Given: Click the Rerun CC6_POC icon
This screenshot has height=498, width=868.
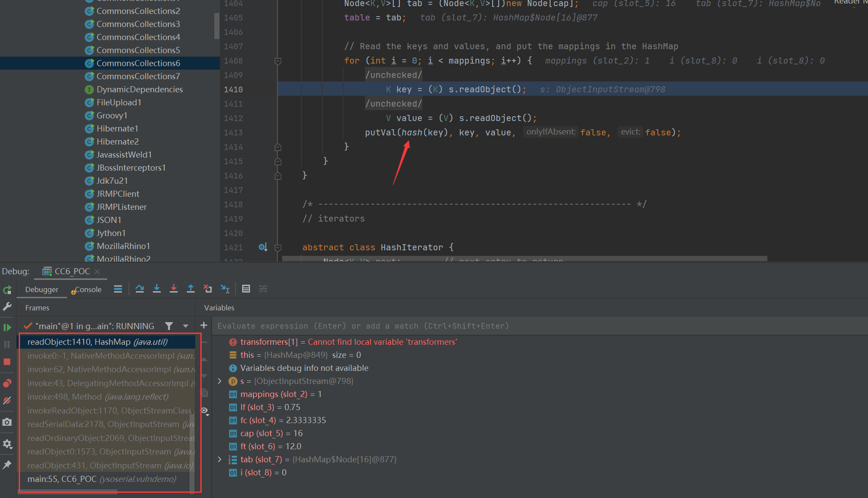Looking at the screenshot, I should click(x=7, y=290).
